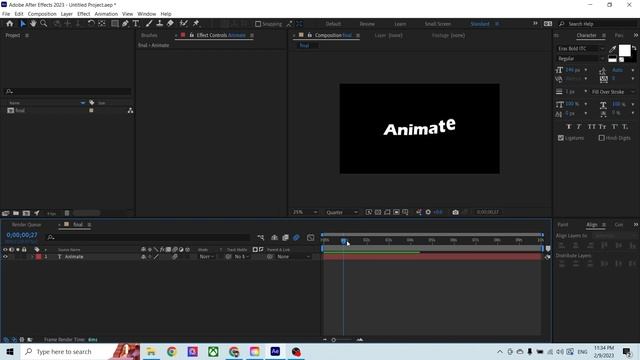Click the white fill color swatch
Viewport: 640px width, 360px height.
point(624,50)
